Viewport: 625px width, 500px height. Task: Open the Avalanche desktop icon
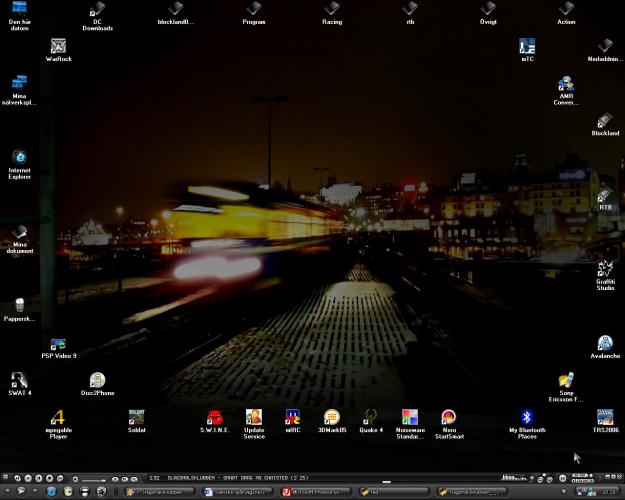pos(605,344)
